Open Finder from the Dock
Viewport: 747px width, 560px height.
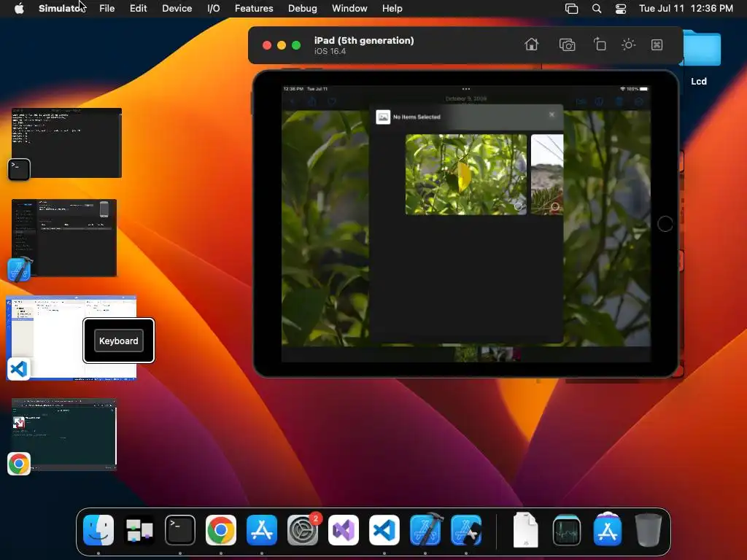[x=98, y=530]
